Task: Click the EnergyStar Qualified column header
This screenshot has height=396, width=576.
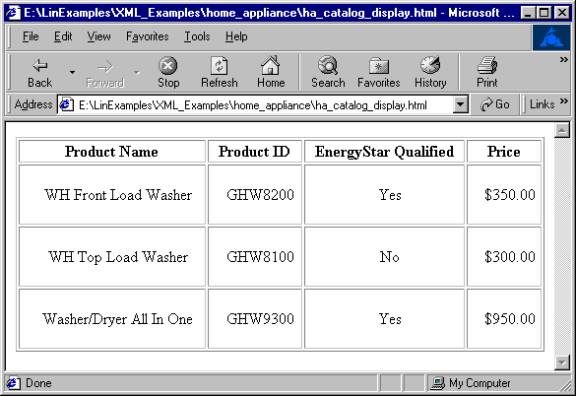Action: (384, 152)
